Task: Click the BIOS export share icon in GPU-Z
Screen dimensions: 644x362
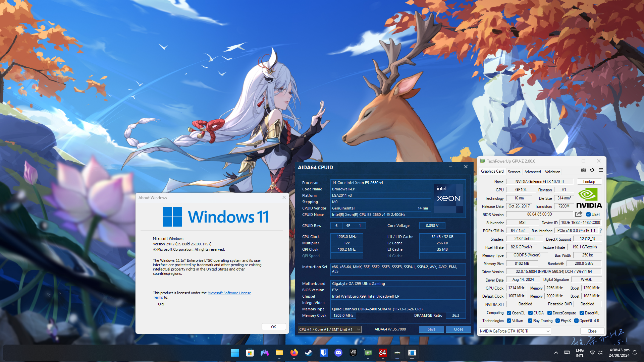Action: click(579, 214)
